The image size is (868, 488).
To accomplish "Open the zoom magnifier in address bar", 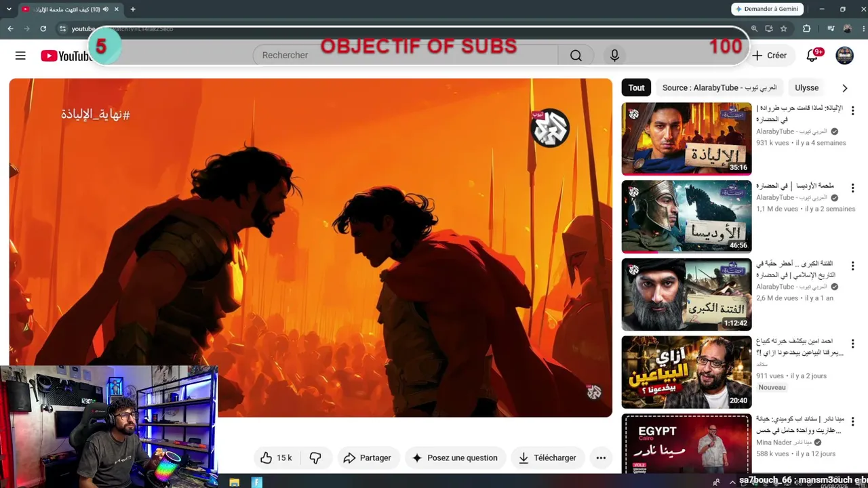I will point(754,28).
